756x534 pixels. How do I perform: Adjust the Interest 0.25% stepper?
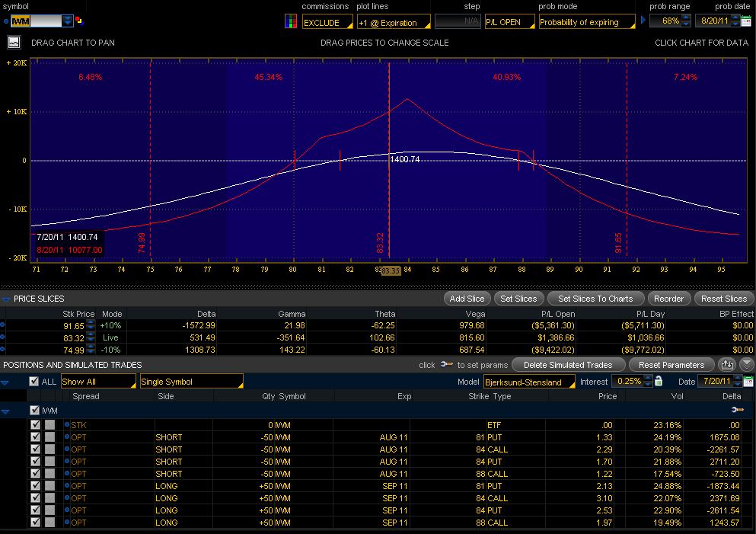648,381
